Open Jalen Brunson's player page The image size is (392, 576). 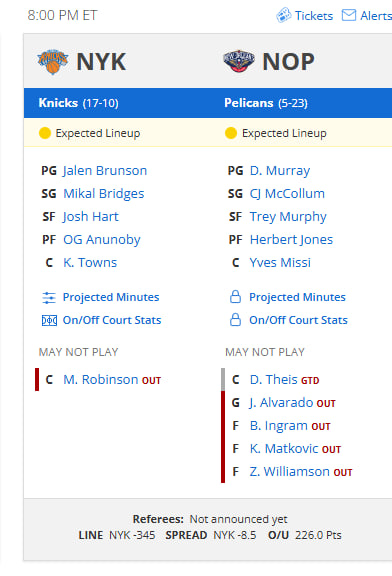point(105,171)
